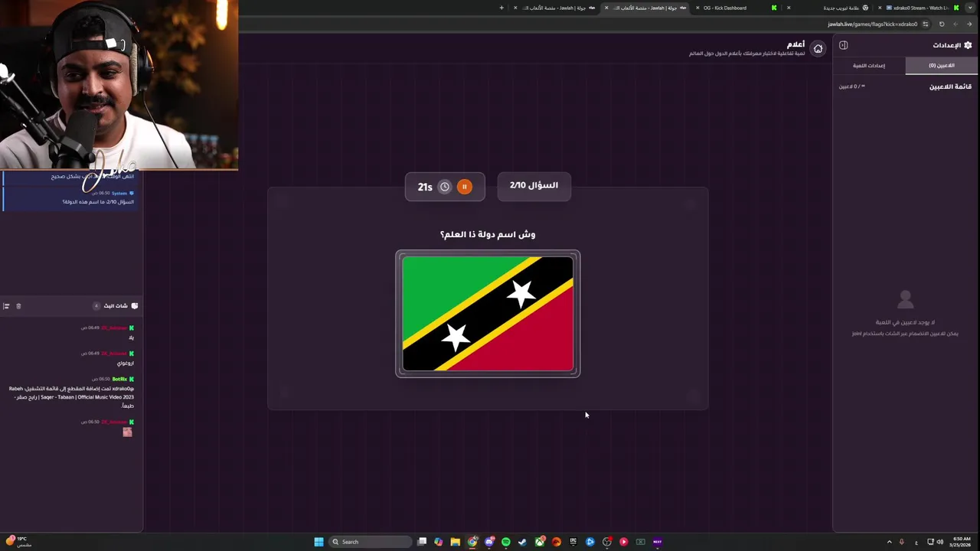Close the علامة تبويب جديدة tab
Image resolution: width=980 pixels, height=551 pixels.
(x=789, y=8)
